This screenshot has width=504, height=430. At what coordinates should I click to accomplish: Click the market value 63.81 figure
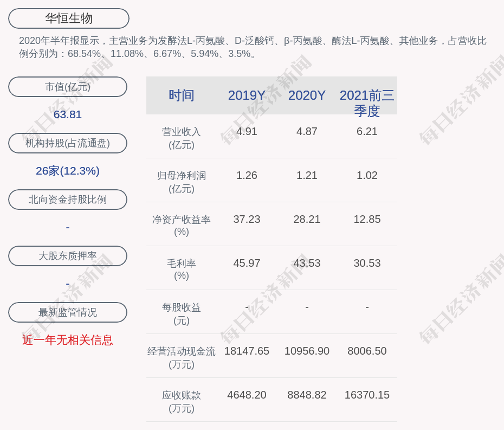click(68, 114)
